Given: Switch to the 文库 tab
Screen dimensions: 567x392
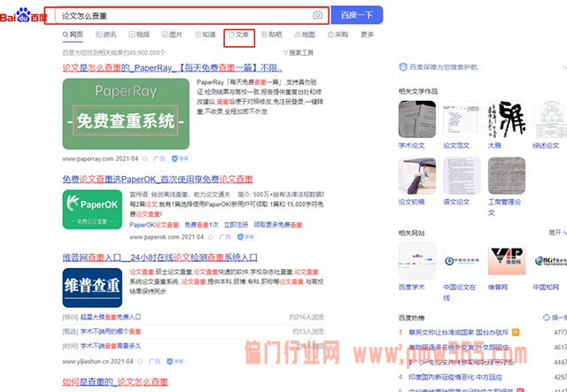Looking at the screenshot, I should [x=239, y=35].
